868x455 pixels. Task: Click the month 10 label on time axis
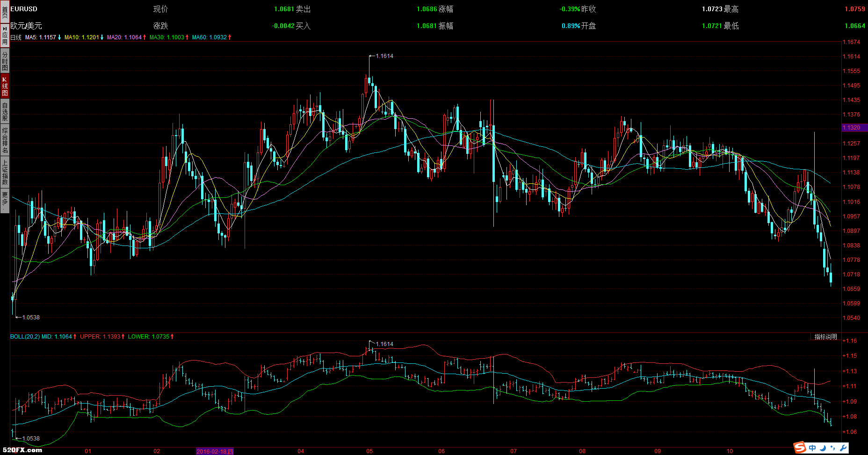730,451
